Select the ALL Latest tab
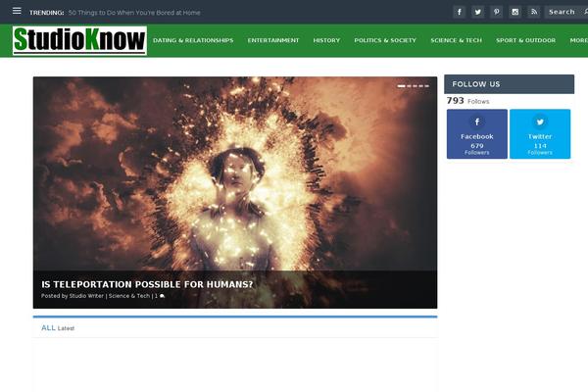Image resolution: width=588 pixels, height=392 pixels. [58, 328]
